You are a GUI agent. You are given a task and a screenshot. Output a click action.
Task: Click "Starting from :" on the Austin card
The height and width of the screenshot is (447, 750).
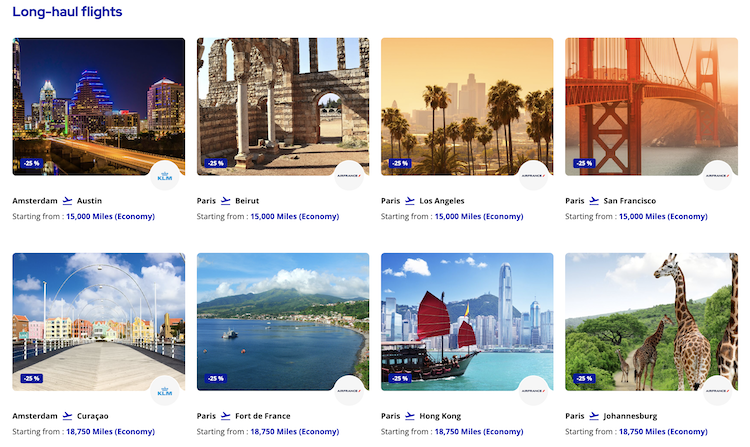coord(38,217)
